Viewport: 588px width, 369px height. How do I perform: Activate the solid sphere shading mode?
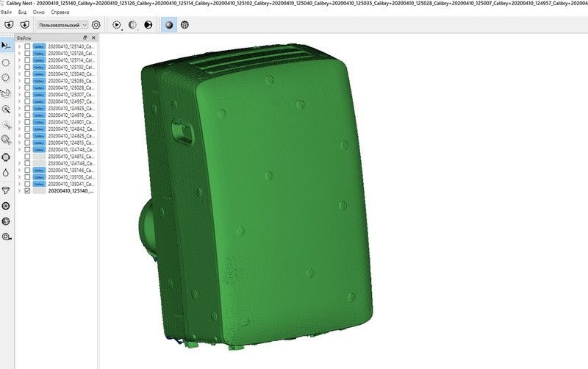(168, 24)
